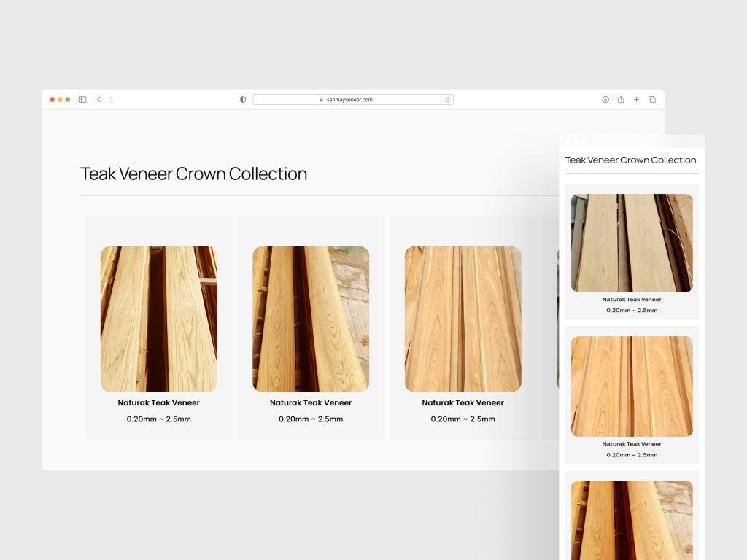Reload the page with refresh icon

pos(448,100)
